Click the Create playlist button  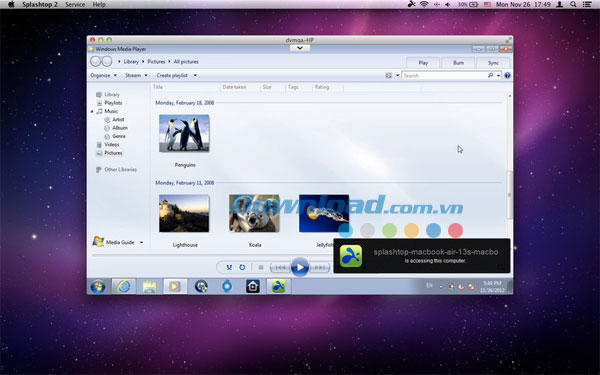(172, 75)
